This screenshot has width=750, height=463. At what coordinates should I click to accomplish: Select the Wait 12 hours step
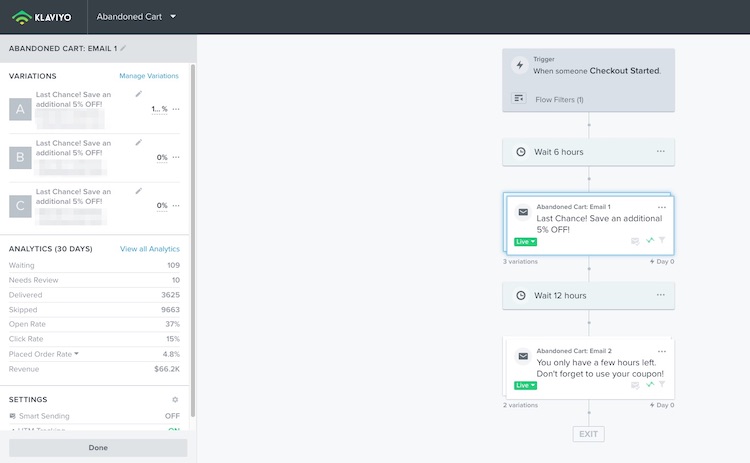[588, 295]
